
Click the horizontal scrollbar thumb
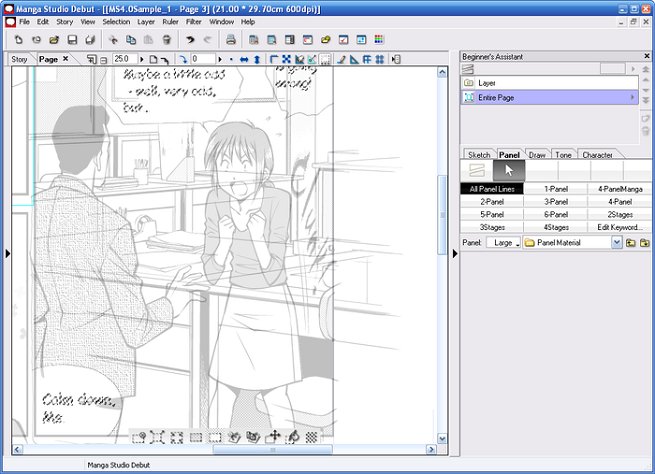click(272, 449)
